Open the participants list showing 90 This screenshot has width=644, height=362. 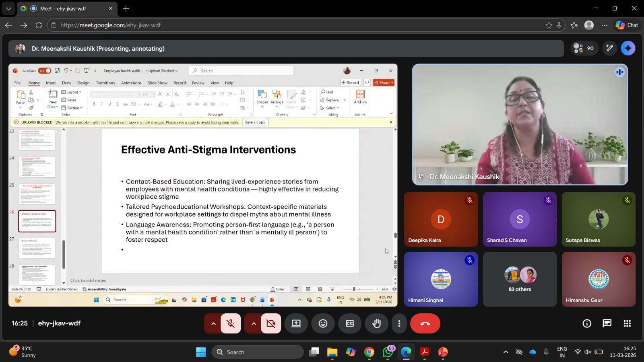click(584, 48)
